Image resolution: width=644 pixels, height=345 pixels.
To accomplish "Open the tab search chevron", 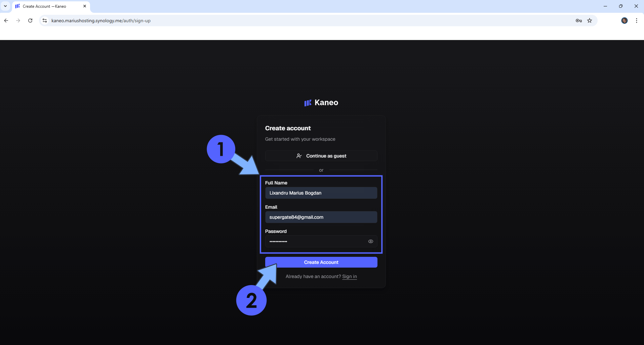I will [5, 6].
